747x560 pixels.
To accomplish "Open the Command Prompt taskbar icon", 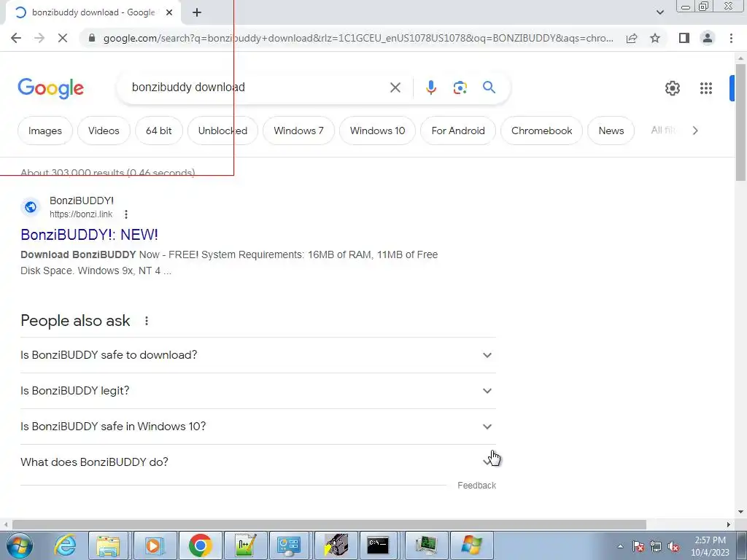I will [379, 545].
